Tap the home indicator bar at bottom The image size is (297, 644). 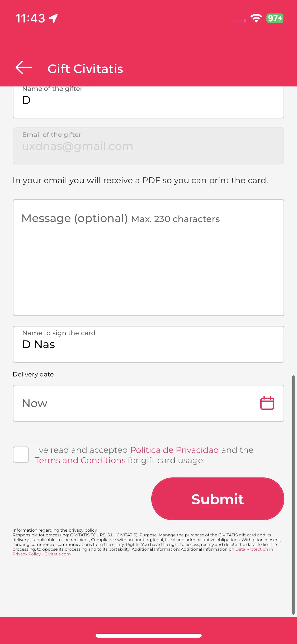point(149,636)
